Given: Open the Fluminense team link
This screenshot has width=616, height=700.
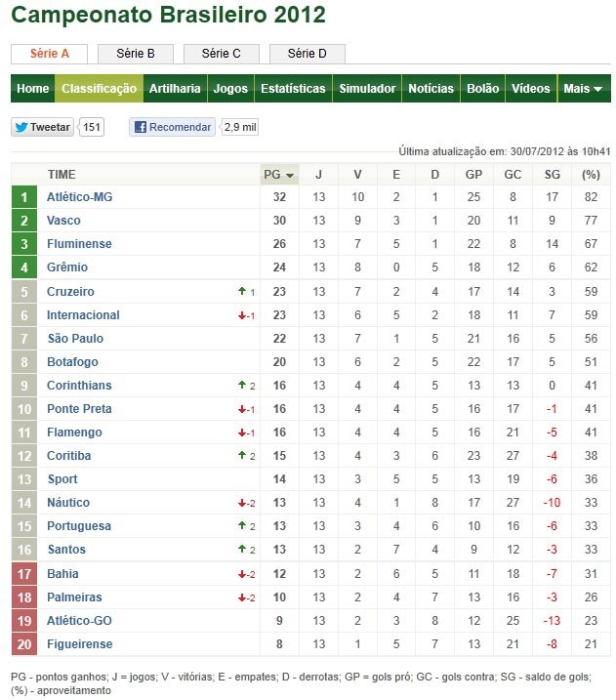Looking at the screenshot, I should point(79,244).
